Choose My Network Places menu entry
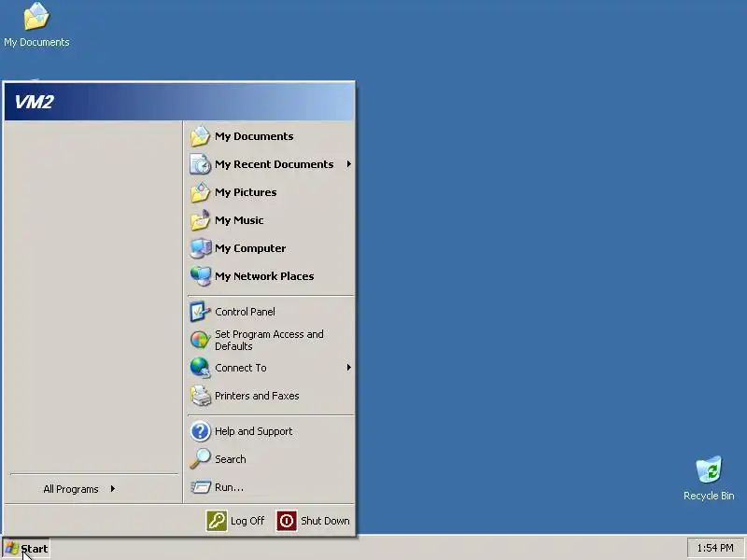Image resolution: width=747 pixels, height=560 pixels. click(271, 276)
